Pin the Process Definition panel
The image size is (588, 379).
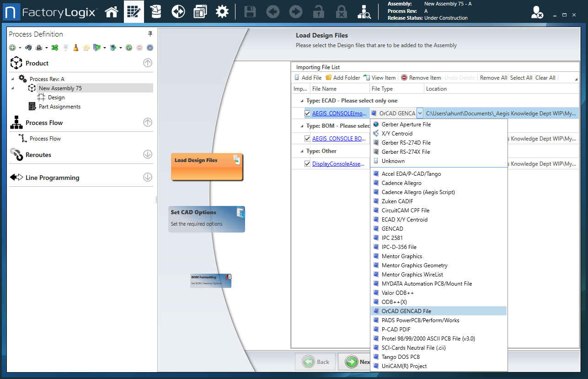tap(150, 34)
